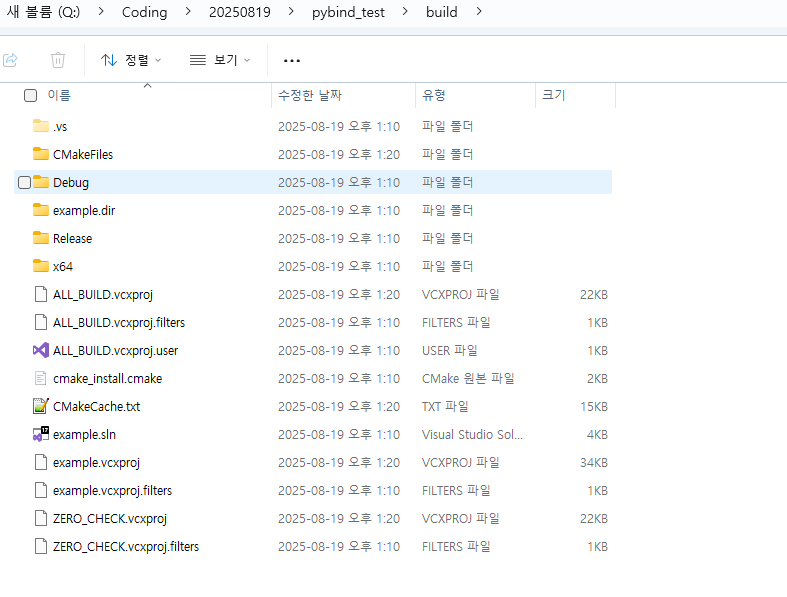The height and width of the screenshot is (597, 787).
Task: Select the ZERO_CHECK.vcxproj file name
Action: (110, 519)
